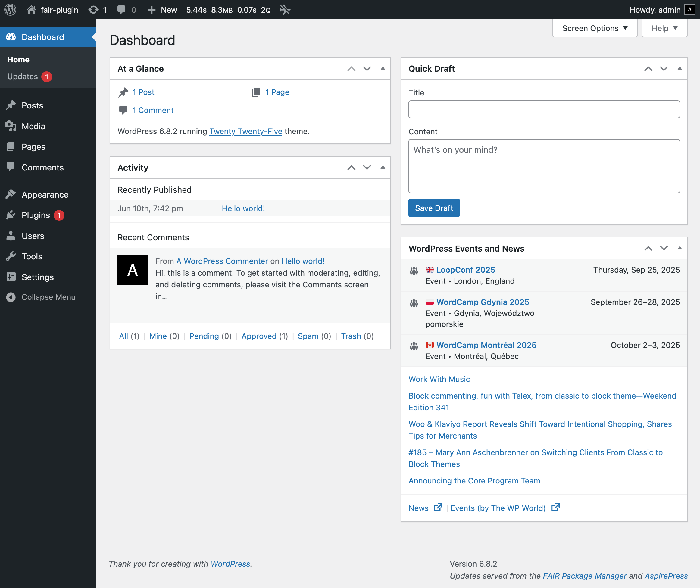The image size is (700, 588).
Task: Click the airplane icon in the admin bar
Action: coord(285,10)
